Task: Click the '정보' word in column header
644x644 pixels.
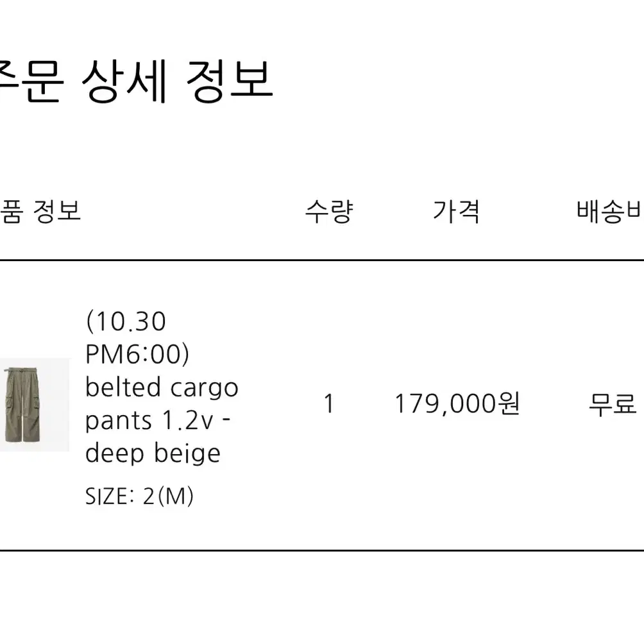Action: [x=56, y=212]
